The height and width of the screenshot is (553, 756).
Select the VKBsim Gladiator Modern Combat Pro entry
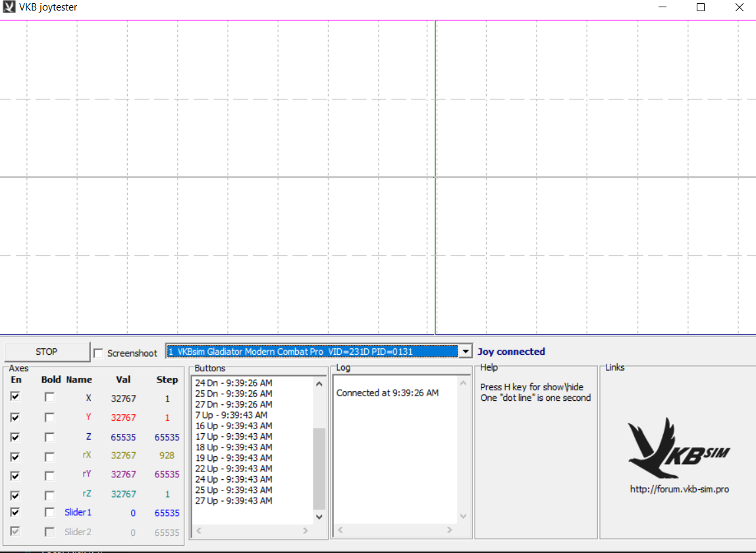click(x=311, y=352)
